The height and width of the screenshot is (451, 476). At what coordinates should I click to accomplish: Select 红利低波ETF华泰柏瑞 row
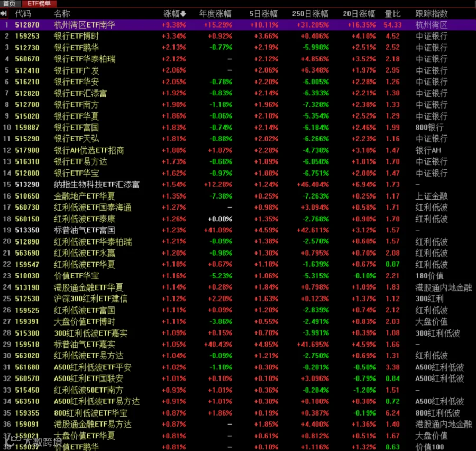coord(238,241)
